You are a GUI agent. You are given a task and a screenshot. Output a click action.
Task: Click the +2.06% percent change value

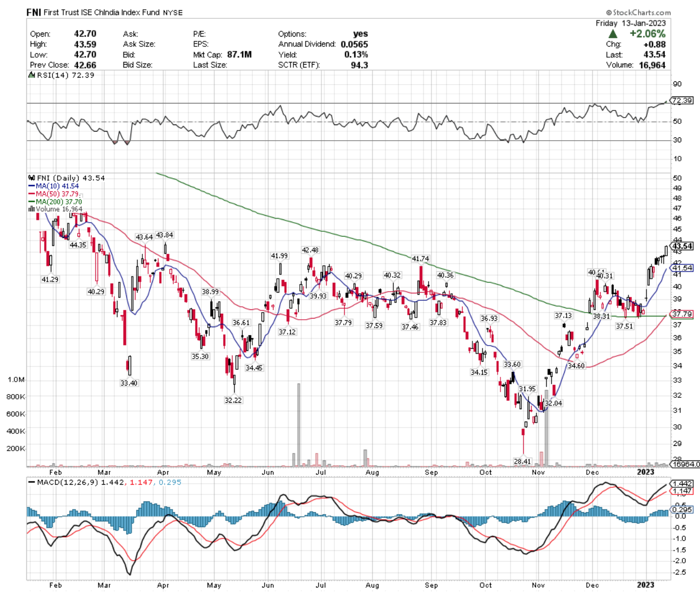click(x=648, y=34)
